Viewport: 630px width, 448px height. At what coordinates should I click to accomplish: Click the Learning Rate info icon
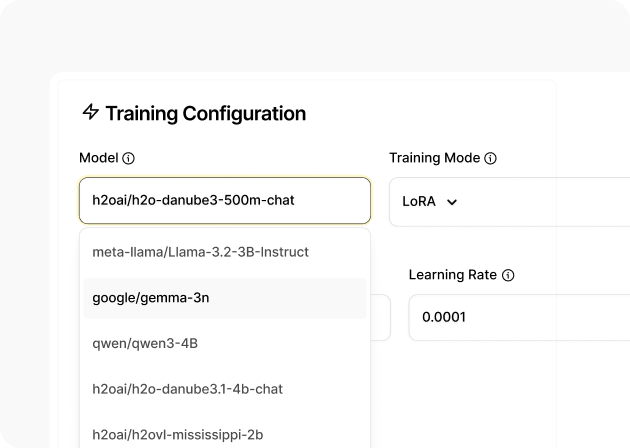click(508, 275)
